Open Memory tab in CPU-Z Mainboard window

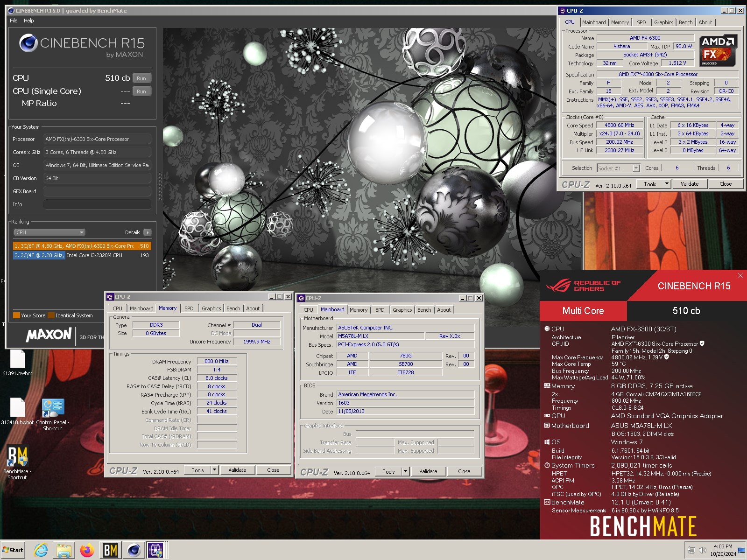359,310
